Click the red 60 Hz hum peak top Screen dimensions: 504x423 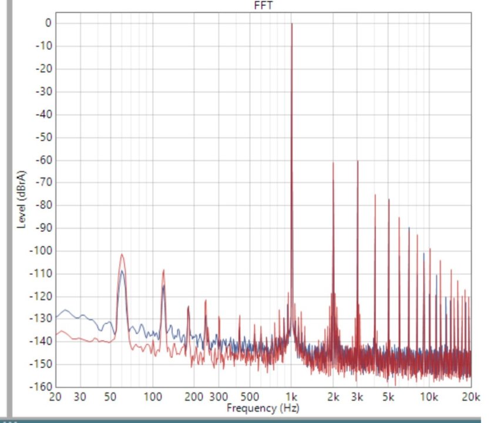(x=122, y=254)
